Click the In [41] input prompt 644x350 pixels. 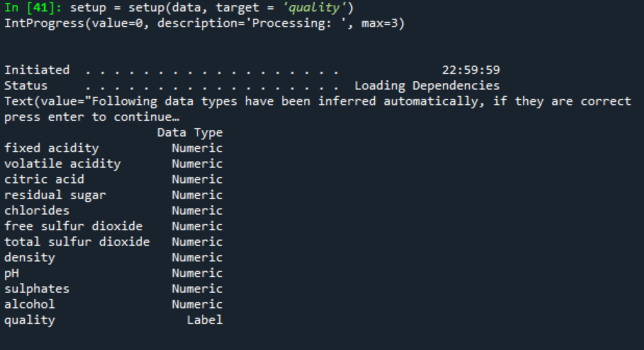point(33,8)
